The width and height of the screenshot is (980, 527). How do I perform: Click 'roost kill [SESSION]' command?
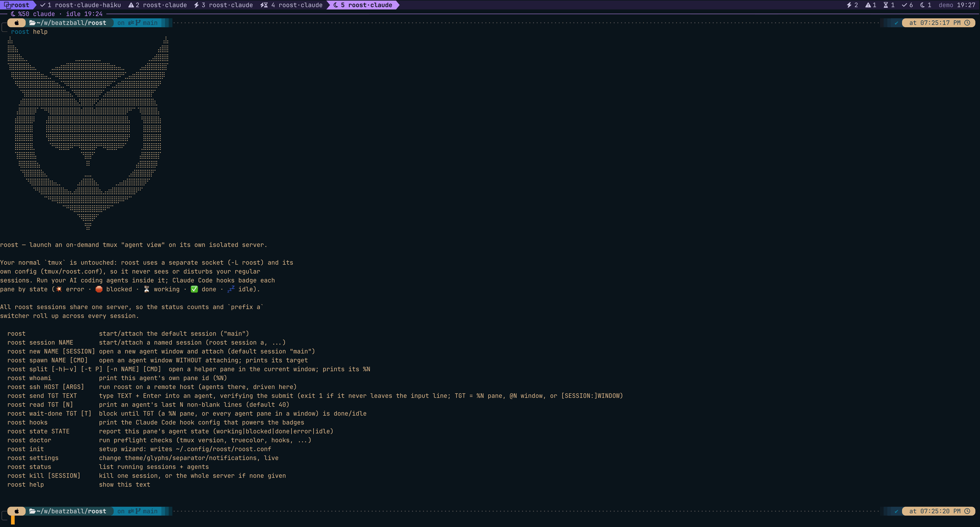[x=44, y=476]
